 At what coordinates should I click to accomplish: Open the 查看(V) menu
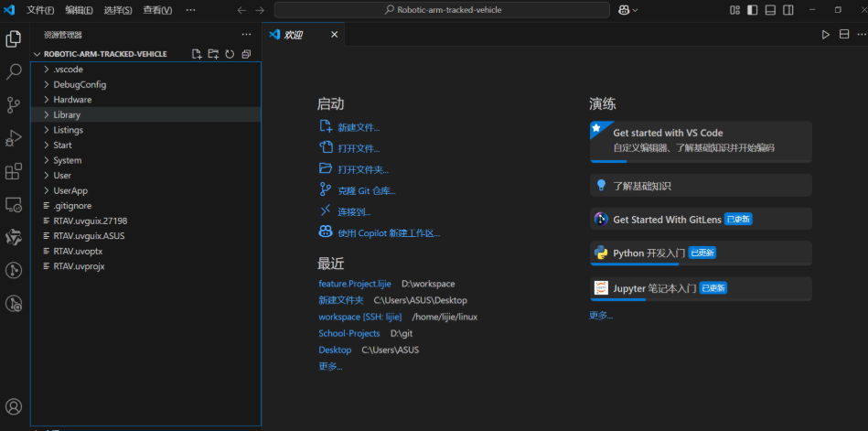pos(157,10)
